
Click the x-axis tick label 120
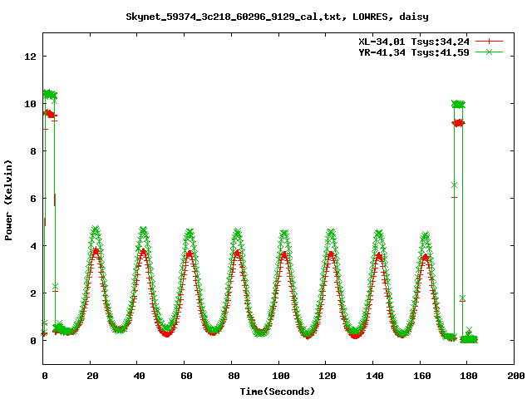point(328,376)
